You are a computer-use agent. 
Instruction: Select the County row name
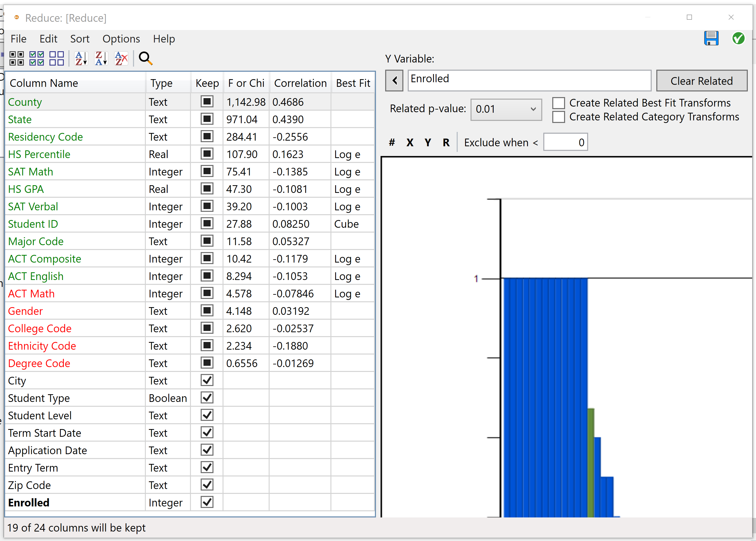[25, 102]
